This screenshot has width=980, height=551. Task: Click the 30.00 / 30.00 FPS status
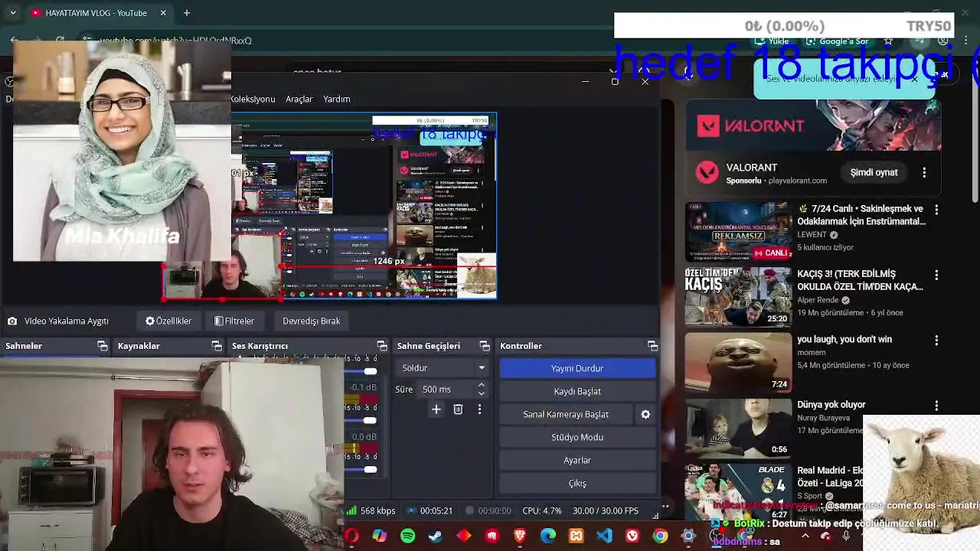[606, 510]
